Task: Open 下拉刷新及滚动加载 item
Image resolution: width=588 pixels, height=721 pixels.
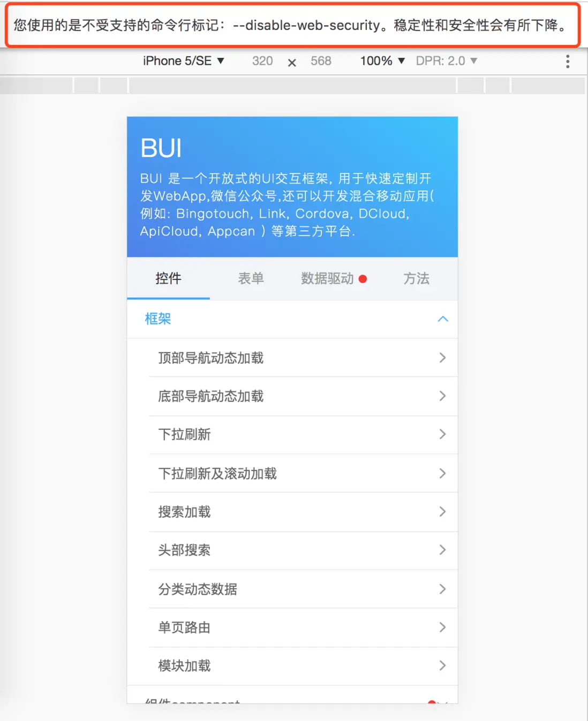Action: [x=303, y=473]
